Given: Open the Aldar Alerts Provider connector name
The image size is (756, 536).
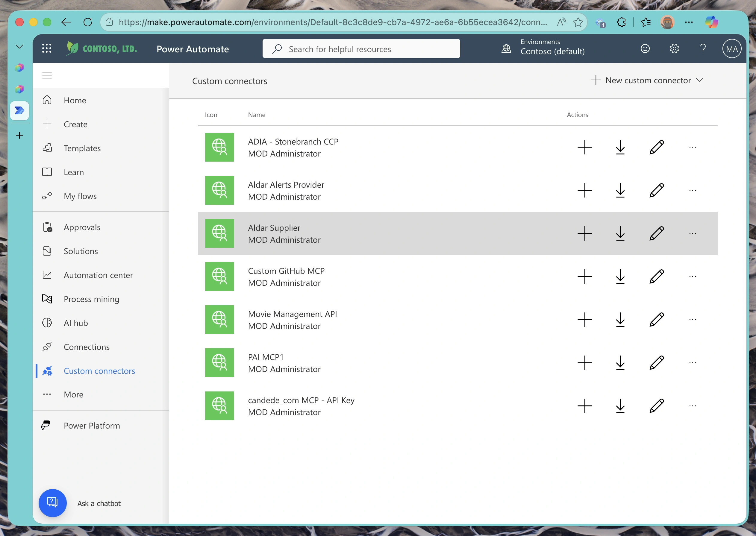Looking at the screenshot, I should click(286, 185).
